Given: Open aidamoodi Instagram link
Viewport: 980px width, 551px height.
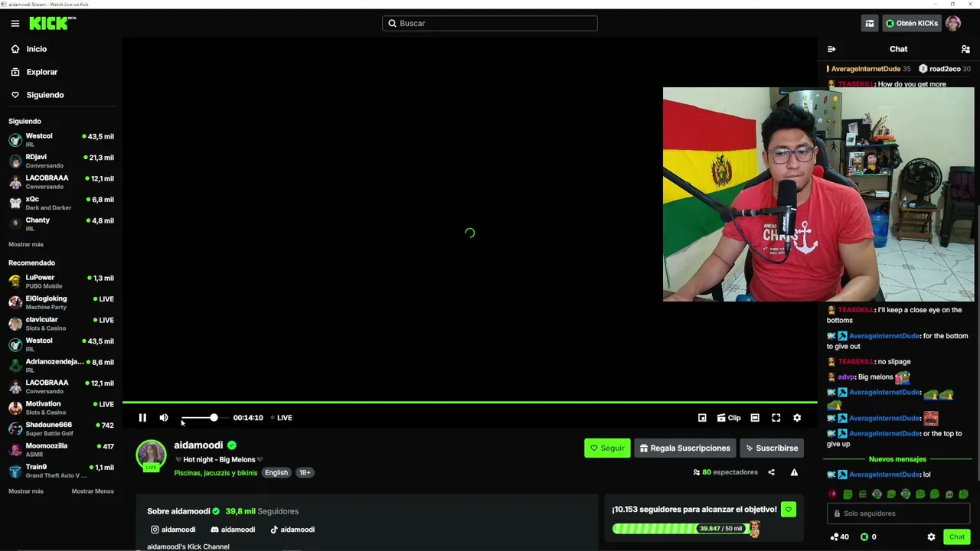Looking at the screenshot, I should pos(173,530).
